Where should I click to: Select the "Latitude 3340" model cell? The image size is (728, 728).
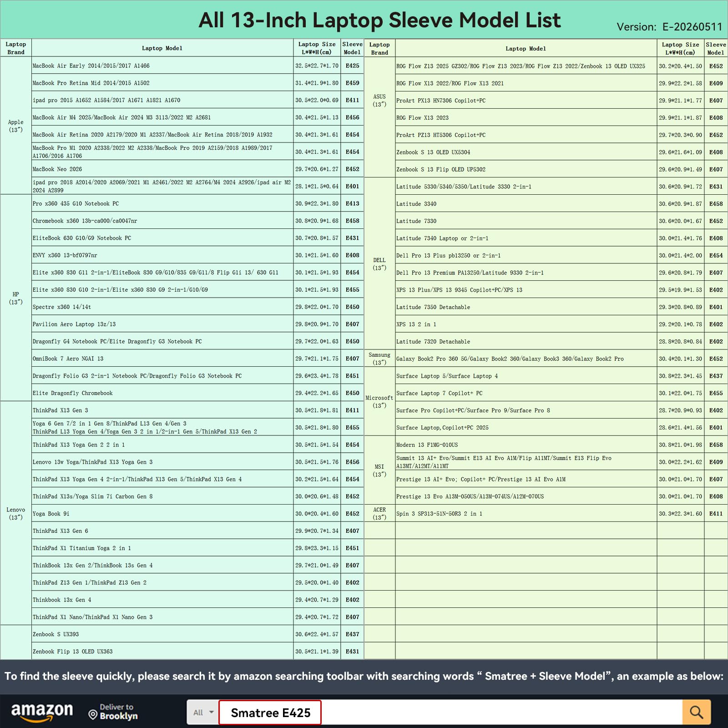click(526, 204)
